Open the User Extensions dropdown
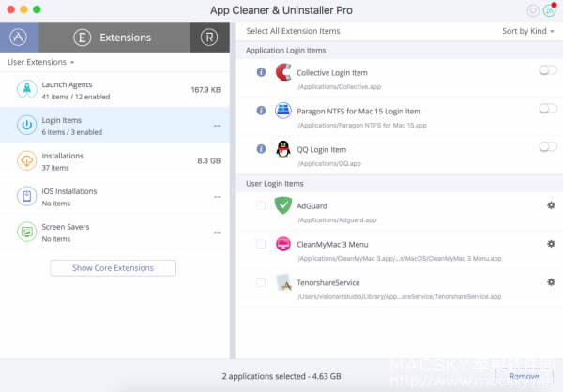563x392 pixels. pyautogui.click(x=41, y=62)
